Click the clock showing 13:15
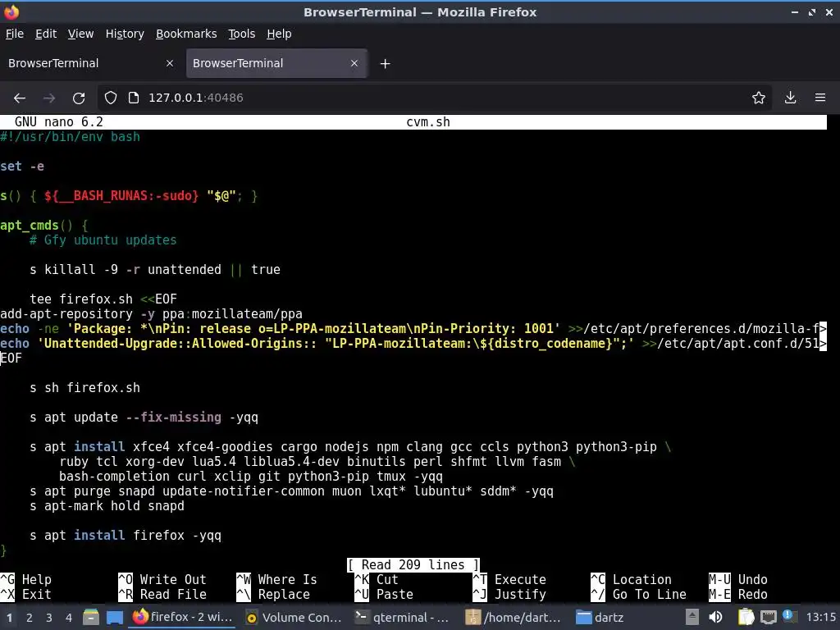 coord(820,617)
